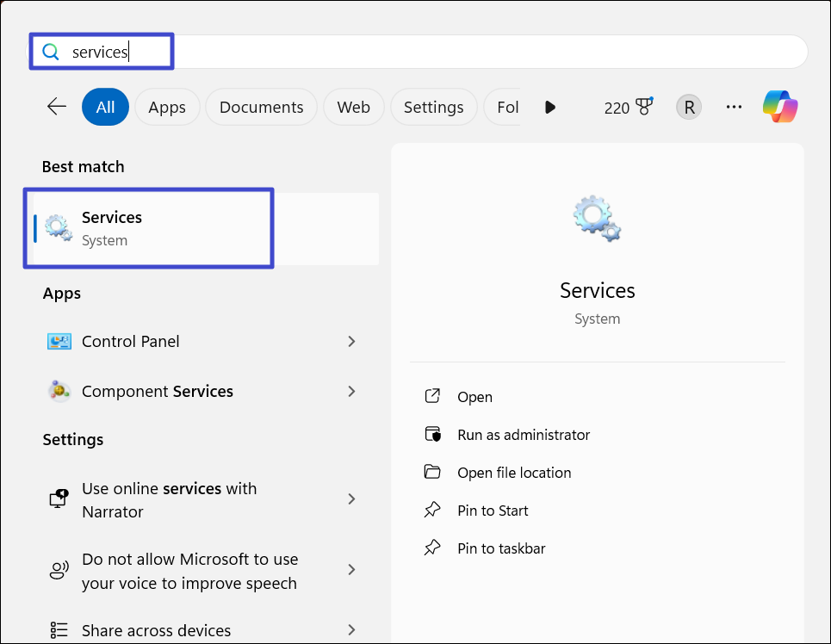Select Open file location

(514, 473)
